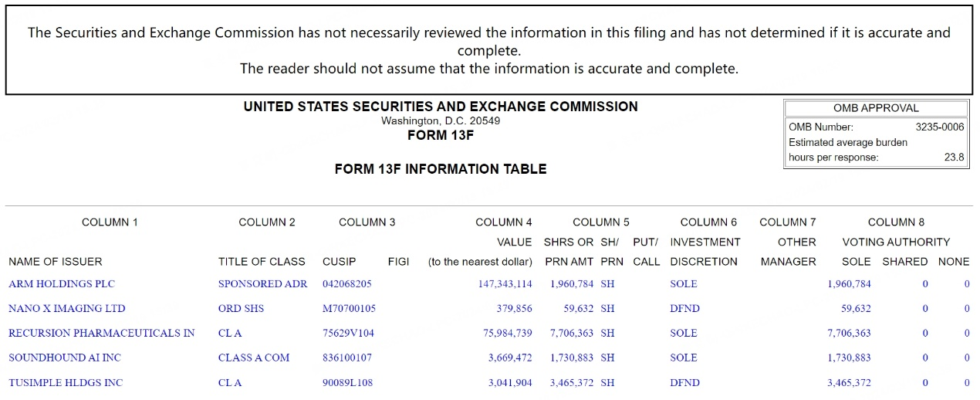Click the OMB APPROVAL box heading
980x400 pixels.
tap(876, 108)
